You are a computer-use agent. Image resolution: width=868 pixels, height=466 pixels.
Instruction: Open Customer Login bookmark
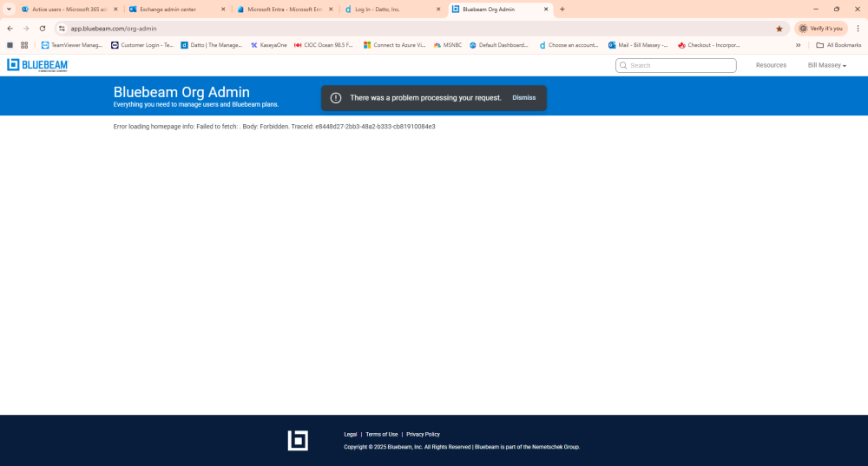[x=142, y=45]
